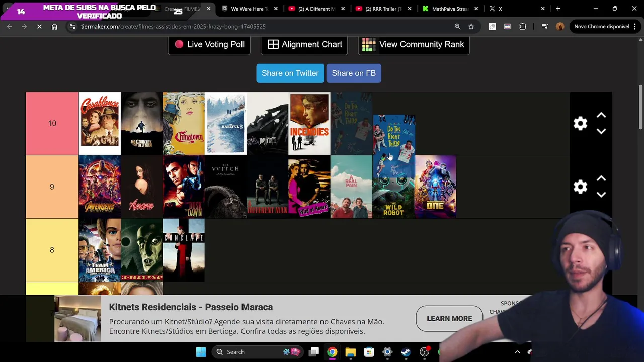The width and height of the screenshot is (644, 362).
Task: Share tier list on Twitter
Action: (290, 73)
